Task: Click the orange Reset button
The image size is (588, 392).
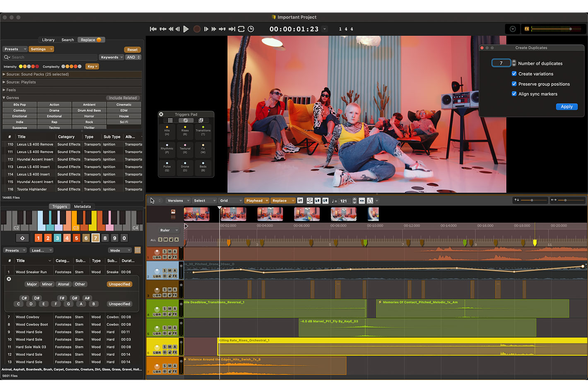Action: (x=133, y=49)
